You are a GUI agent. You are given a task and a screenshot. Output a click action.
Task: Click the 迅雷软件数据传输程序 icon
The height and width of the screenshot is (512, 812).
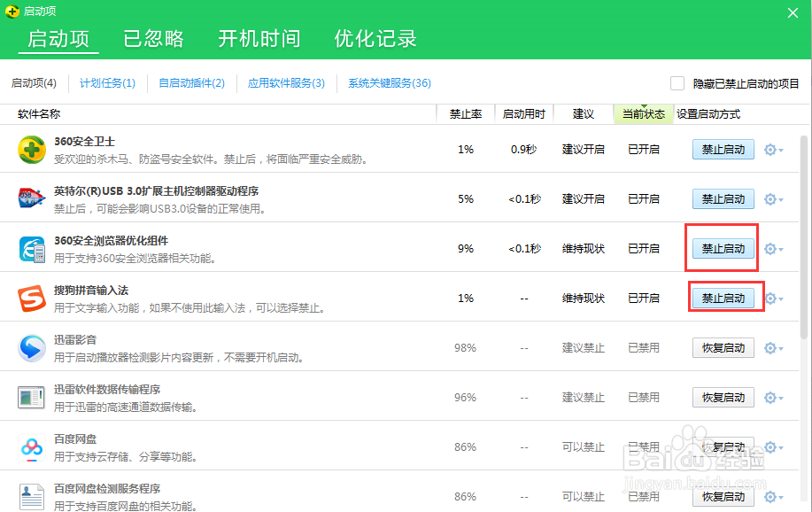tap(32, 398)
